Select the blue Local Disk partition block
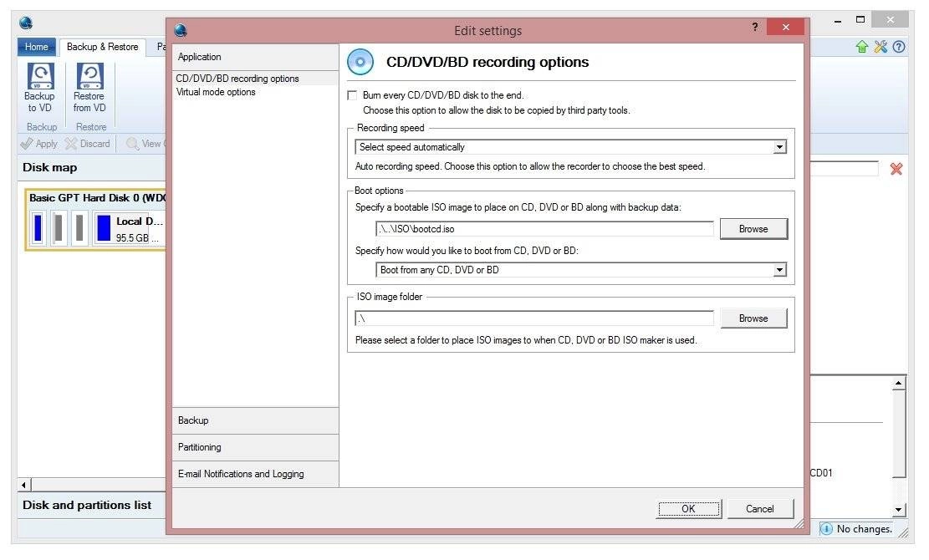 [x=104, y=228]
